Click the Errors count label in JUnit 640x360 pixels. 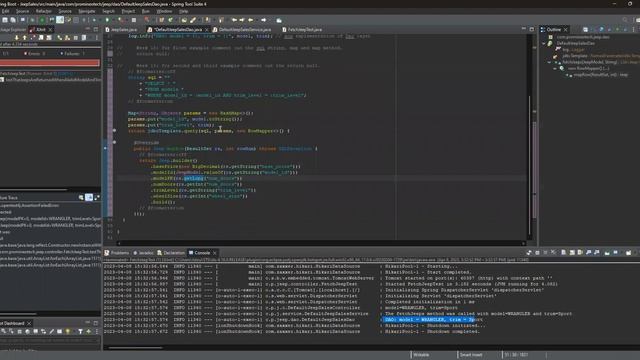[x=34, y=53]
